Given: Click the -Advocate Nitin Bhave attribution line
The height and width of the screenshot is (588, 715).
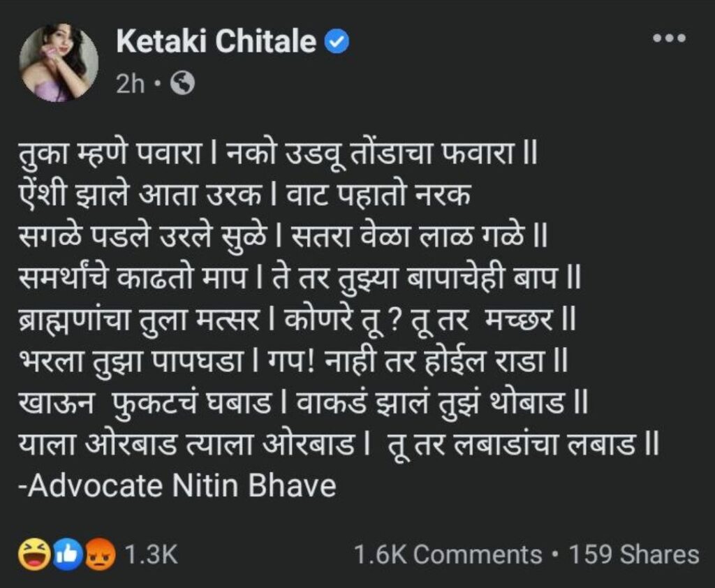Looking at the screenshot, I should pos(177,485).
